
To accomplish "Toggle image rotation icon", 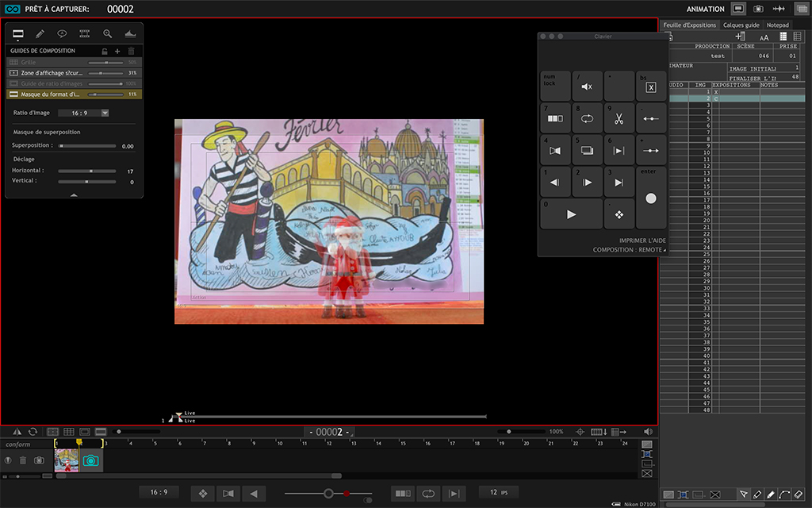I will [x=33, y=432].
